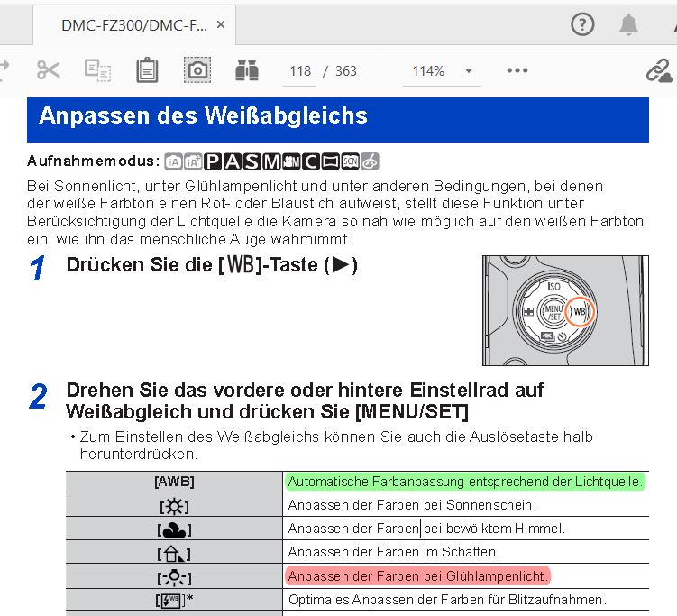The width and height of the screenshot is (677, 616).
Task: Activate the snapshot camera tool
Action: [x=197, y=70]
